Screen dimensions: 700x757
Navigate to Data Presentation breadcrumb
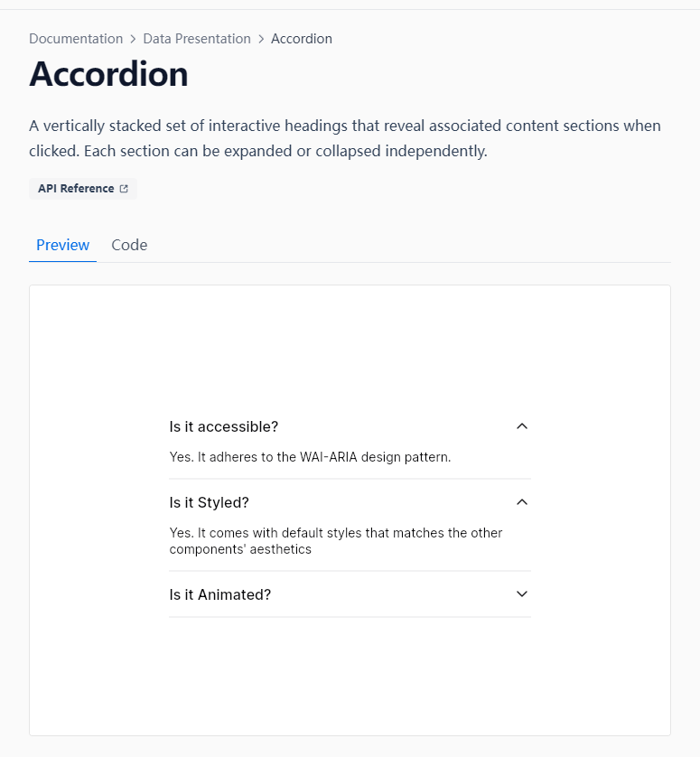[197, 39]
